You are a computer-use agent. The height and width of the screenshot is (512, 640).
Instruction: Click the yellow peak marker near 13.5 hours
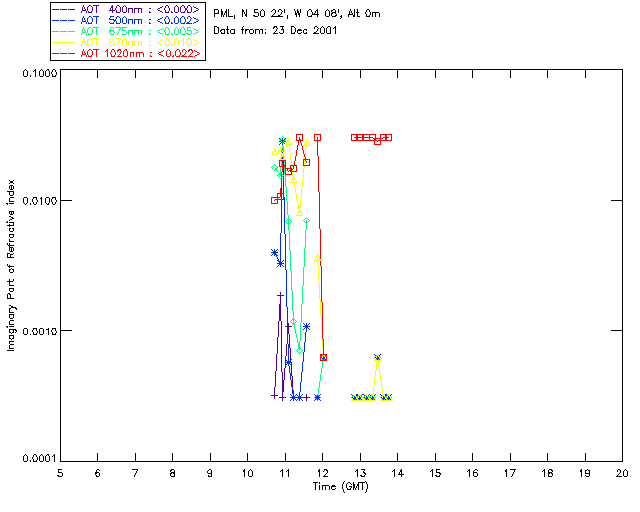(378, 358)
